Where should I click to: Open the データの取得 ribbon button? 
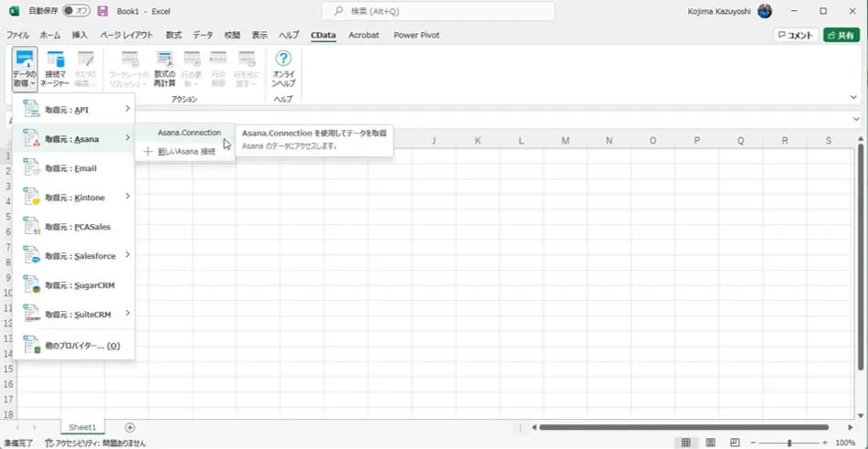[x=25, y=69]
